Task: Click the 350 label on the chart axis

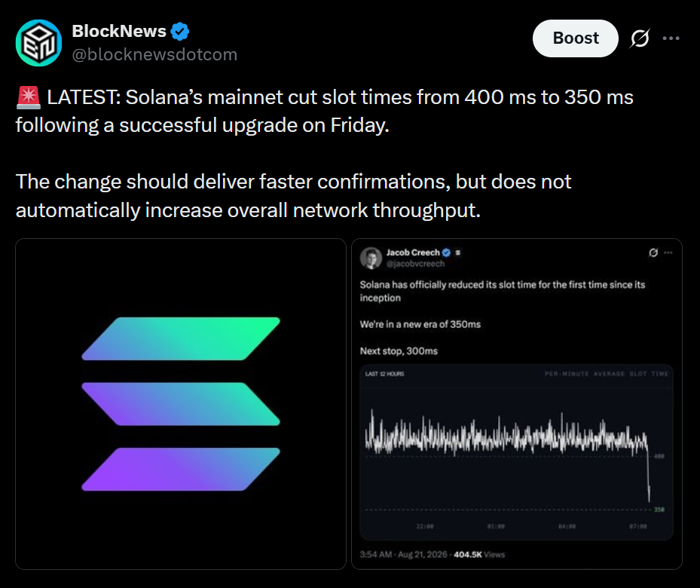Action: 659,510
